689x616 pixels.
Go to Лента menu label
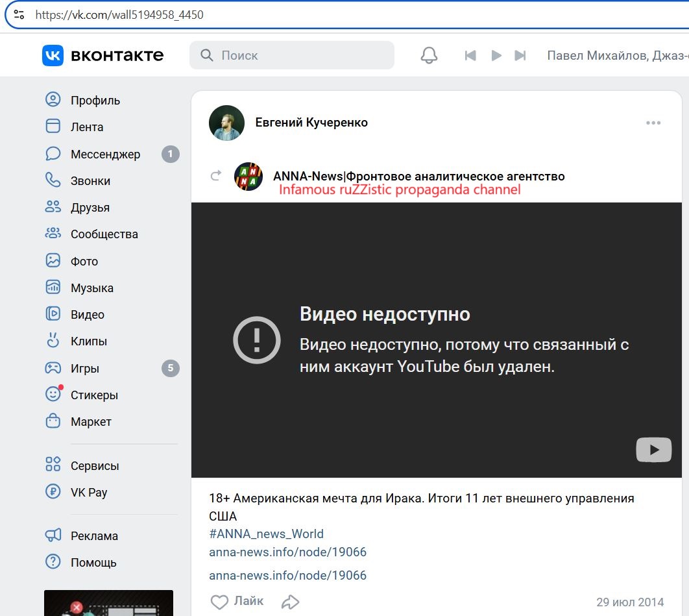pyautogui.click(x=87, y=127)
